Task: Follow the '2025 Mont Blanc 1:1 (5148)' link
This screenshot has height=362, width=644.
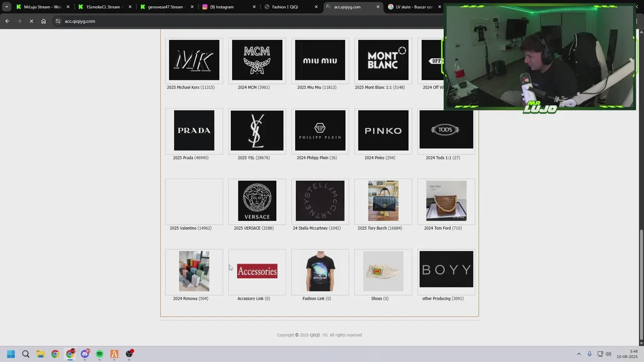Action: (x=380, y=87)
